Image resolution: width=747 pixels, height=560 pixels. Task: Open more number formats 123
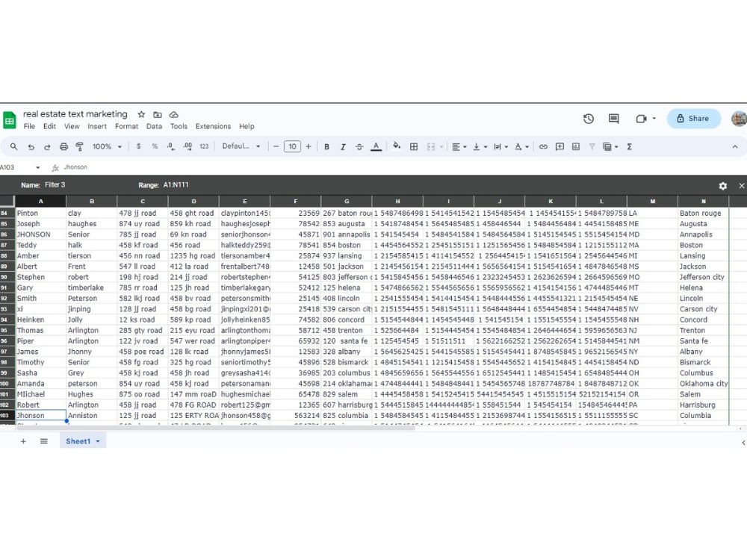click(x=204, y=146)
